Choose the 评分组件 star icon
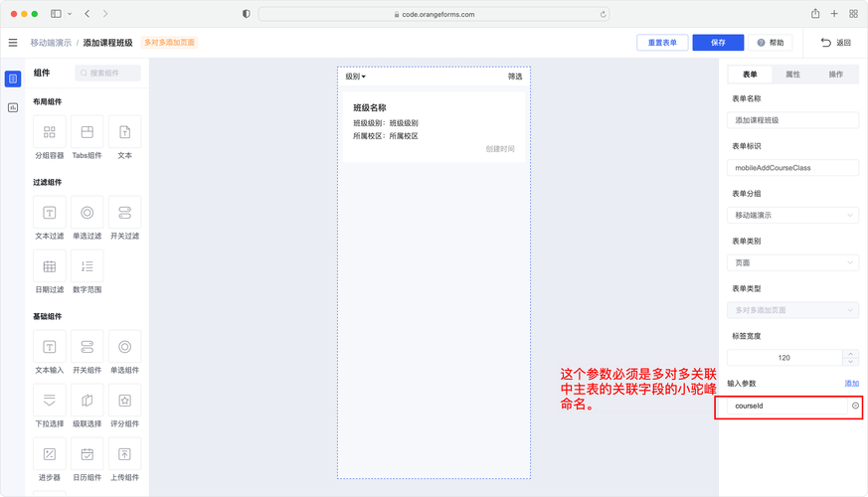 [x=124, y=401]
